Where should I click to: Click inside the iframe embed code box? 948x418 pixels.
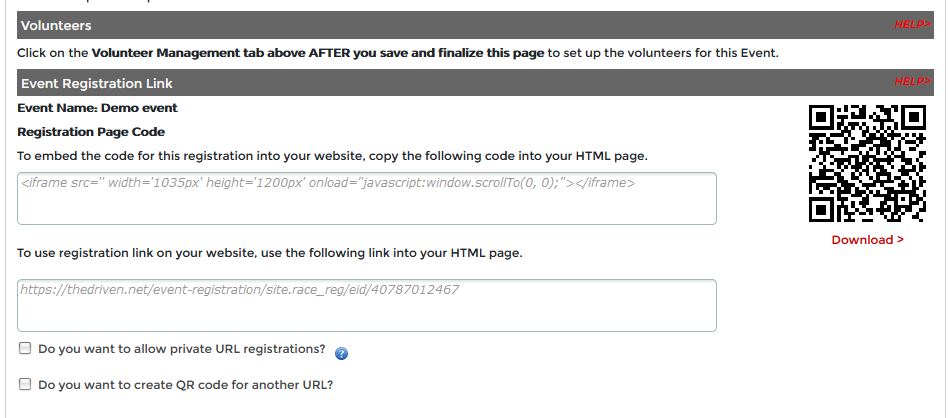pyautogui.click(x=367, y=198)
